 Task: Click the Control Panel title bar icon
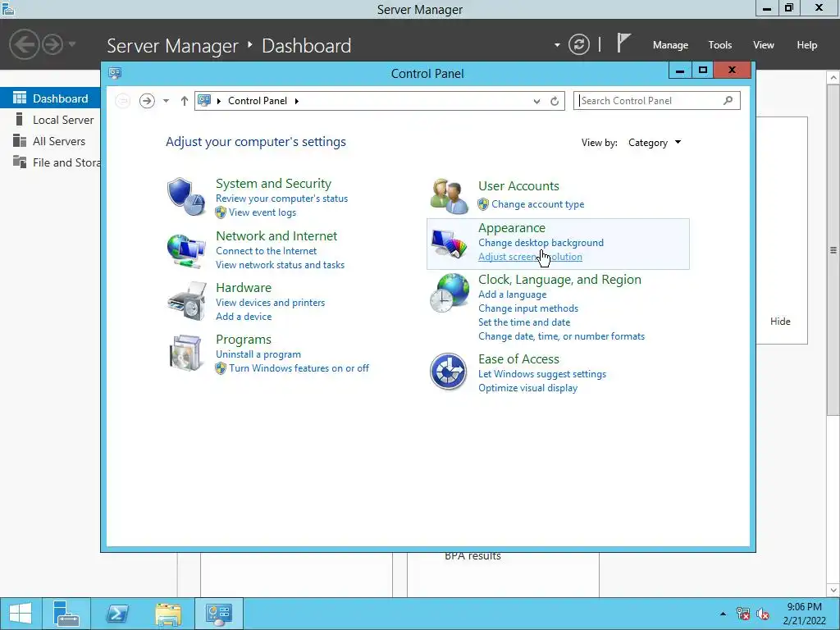point(115,73)
